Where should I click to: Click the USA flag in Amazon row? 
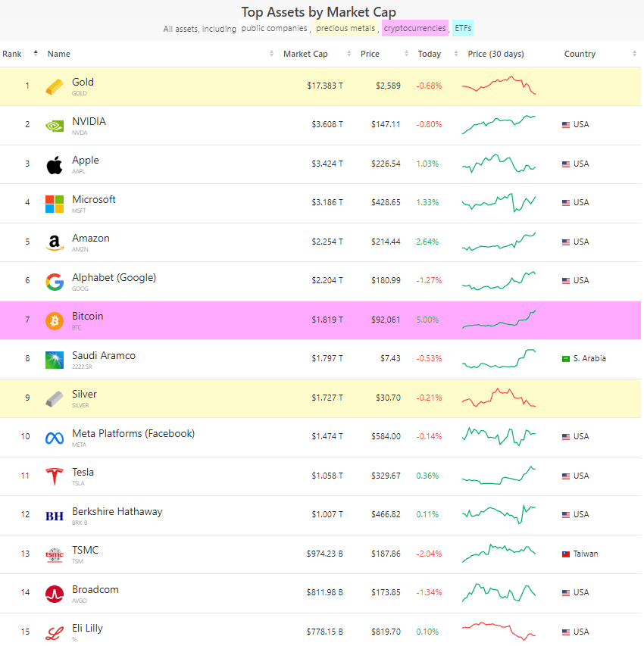[x=566, y=242]
